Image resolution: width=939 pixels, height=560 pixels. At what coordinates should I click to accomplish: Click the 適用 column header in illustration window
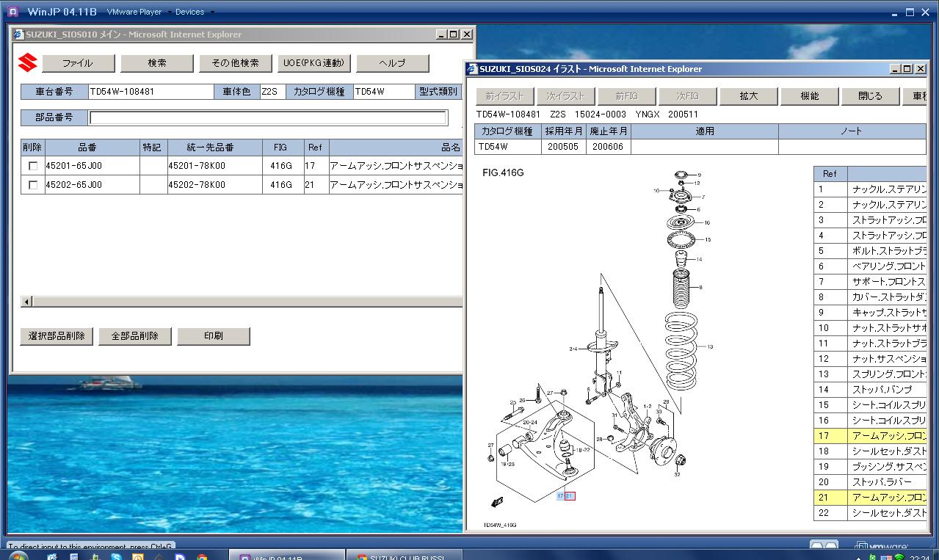tap(705, 131)
